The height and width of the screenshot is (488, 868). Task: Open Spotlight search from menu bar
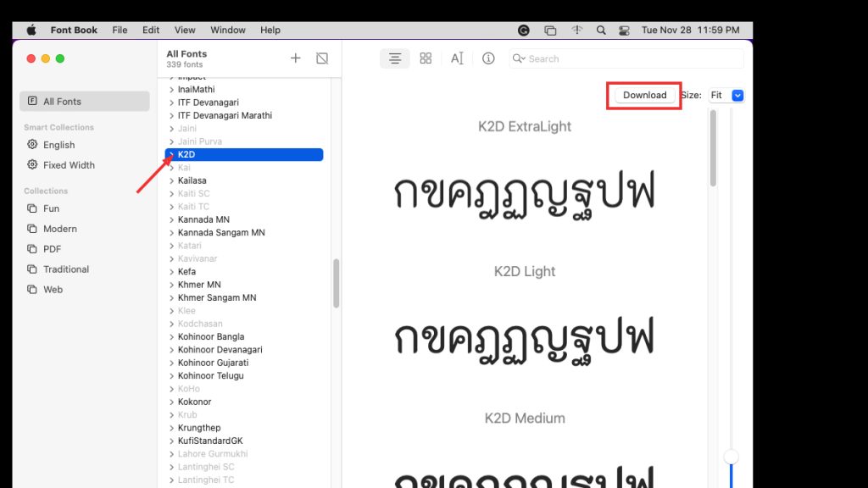click(x=600, y=30)
